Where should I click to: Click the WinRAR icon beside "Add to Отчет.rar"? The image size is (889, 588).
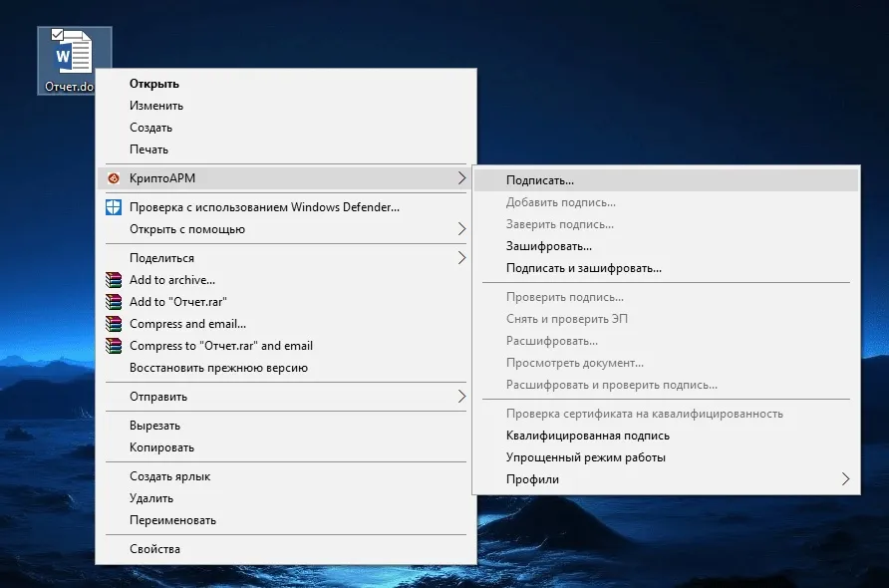coord(116,302)
